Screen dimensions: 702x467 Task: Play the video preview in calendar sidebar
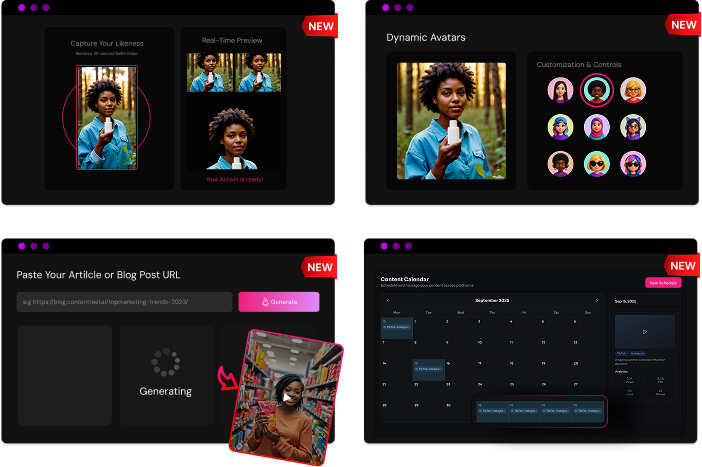[x=644, y=331]
